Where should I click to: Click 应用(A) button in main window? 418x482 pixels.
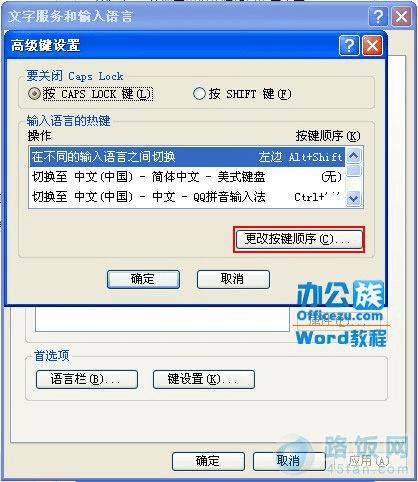coord(368,461)
